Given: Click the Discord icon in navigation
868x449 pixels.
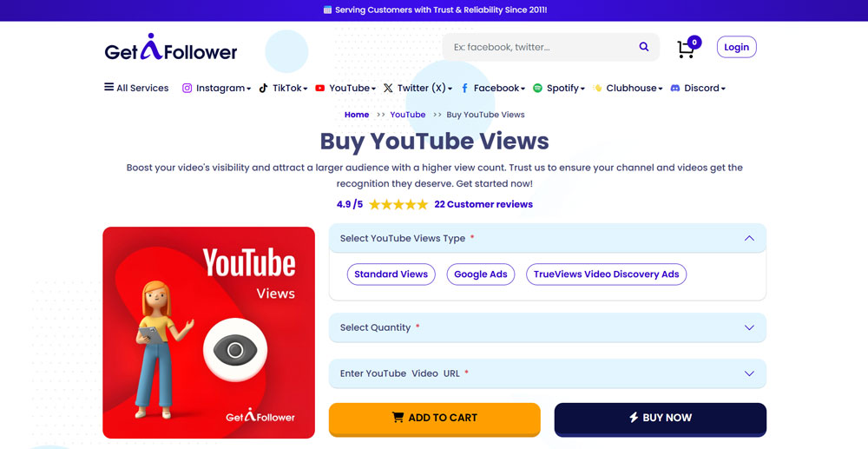Looking at the screenshot, I should (x=675, y=88).
